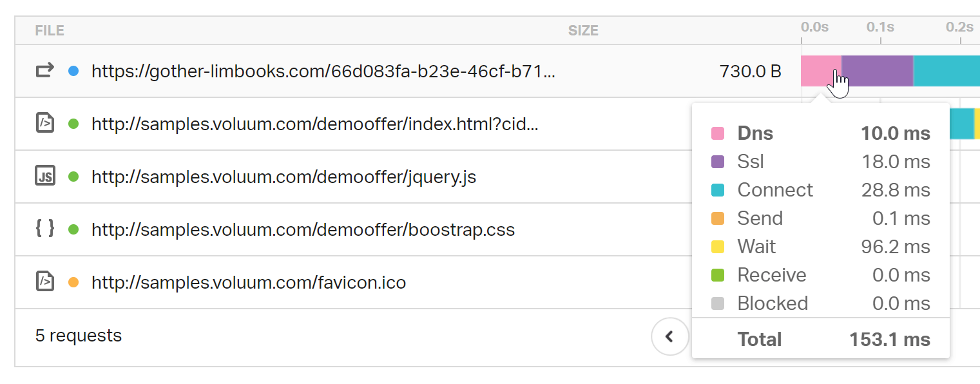Go to previous page with left chevron
This screenshot has width=980, height=384.
tap(670, 336)
